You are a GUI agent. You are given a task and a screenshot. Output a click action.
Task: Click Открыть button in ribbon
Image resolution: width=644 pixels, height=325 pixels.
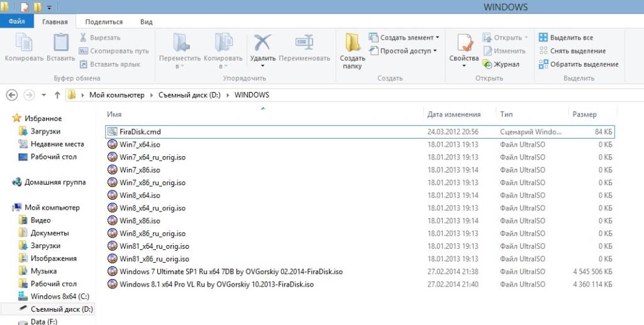[505, 37]
